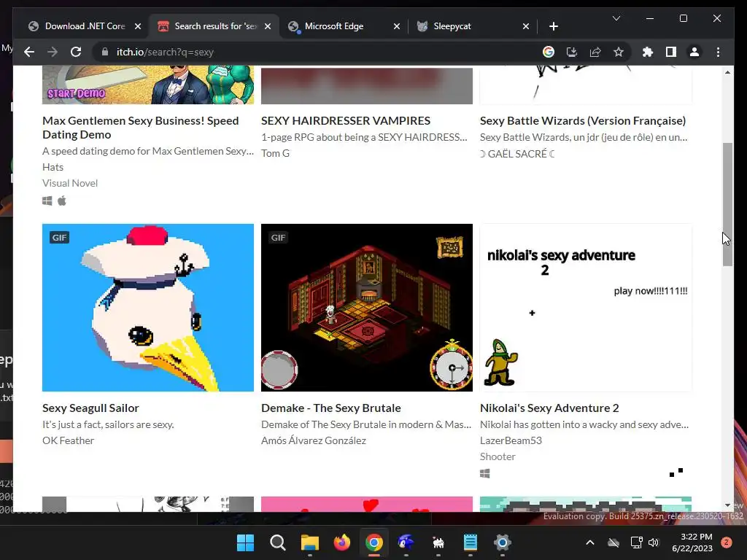
Task: Open taskbar Search
Action: click(277, 542)
